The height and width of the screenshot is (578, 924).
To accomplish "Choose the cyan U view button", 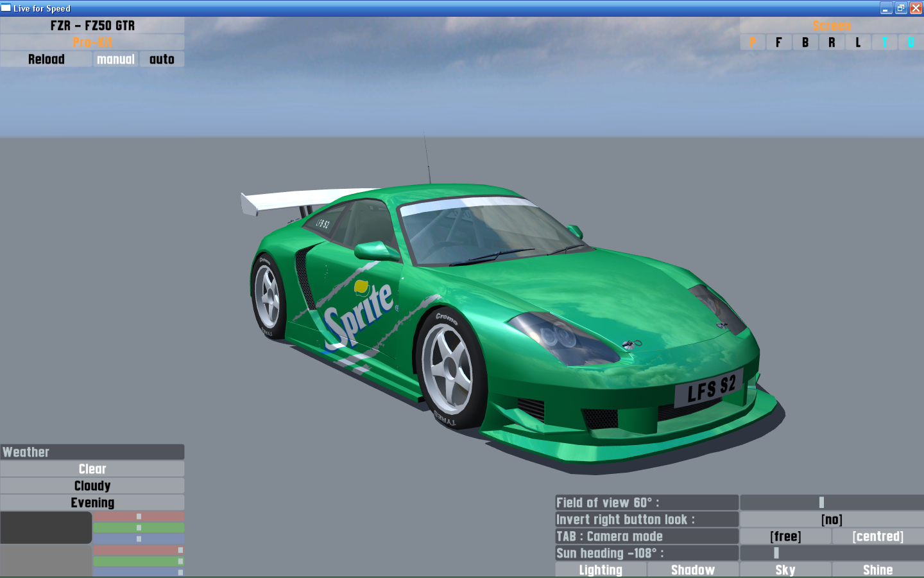I will click(911, 42).
